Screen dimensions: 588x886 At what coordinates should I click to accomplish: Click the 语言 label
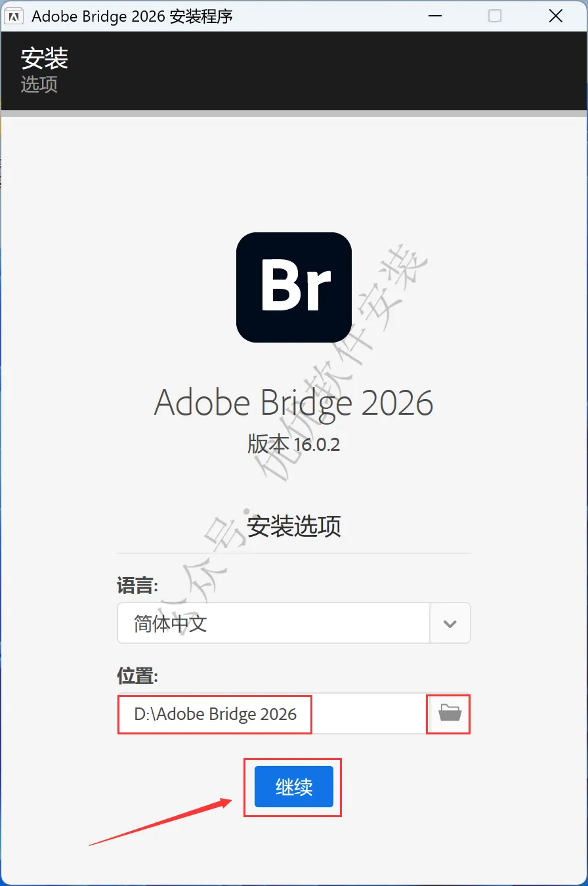(x=138, y=585)
